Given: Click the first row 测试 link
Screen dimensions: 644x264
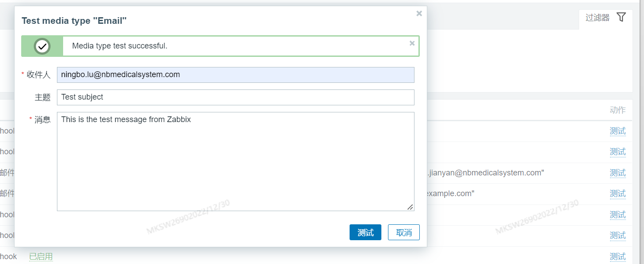Looking at the screenshot, I should pos(618,131).
